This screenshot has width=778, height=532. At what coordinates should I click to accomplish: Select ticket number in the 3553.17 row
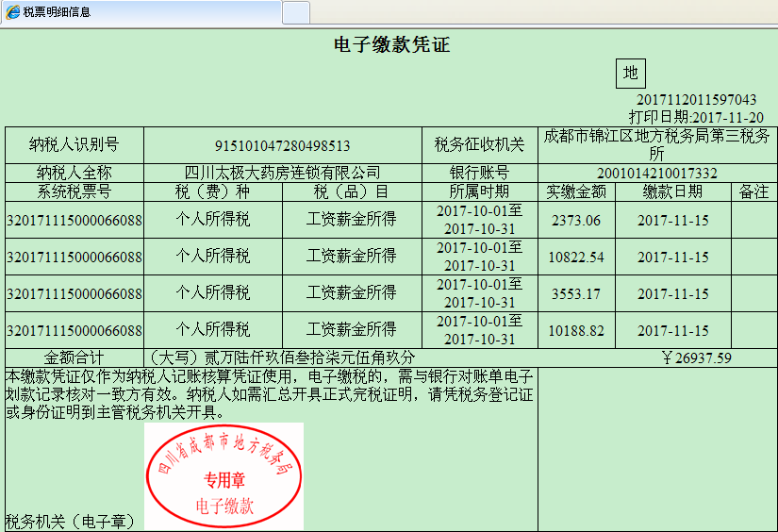click(x=74, y=293)
